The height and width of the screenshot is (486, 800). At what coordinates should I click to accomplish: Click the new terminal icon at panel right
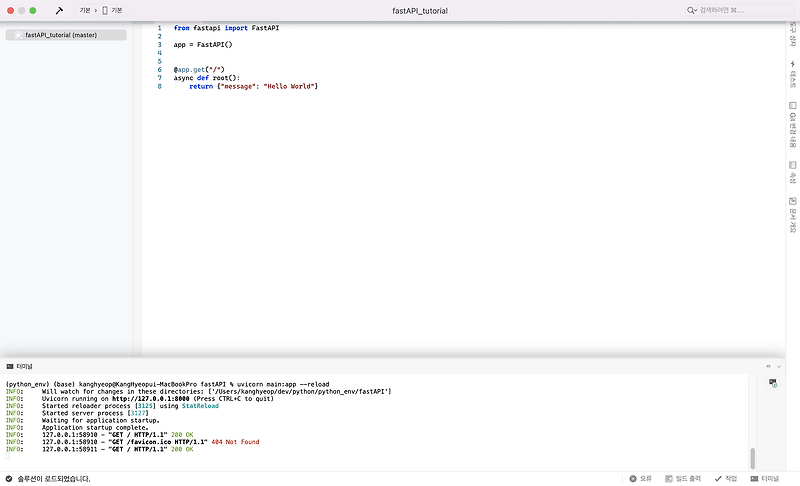tap(773, 383)
